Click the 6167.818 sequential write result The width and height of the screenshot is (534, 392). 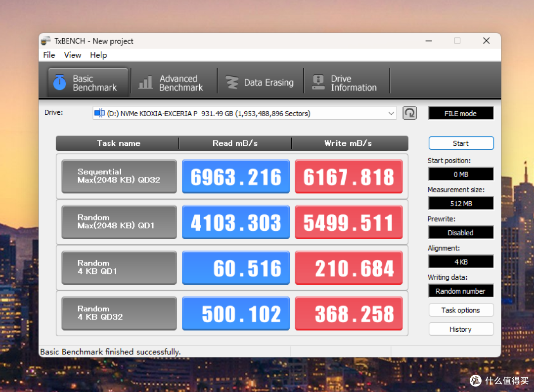pos(349,176)
